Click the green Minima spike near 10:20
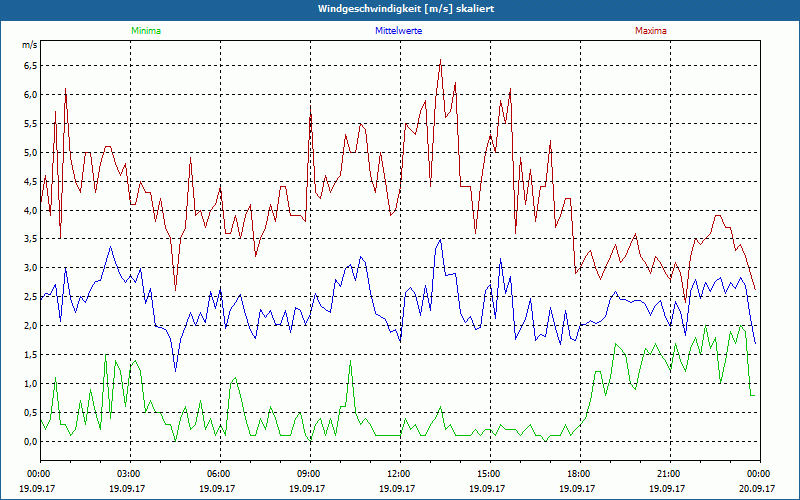The image size is (800, 500). [351, 361]
